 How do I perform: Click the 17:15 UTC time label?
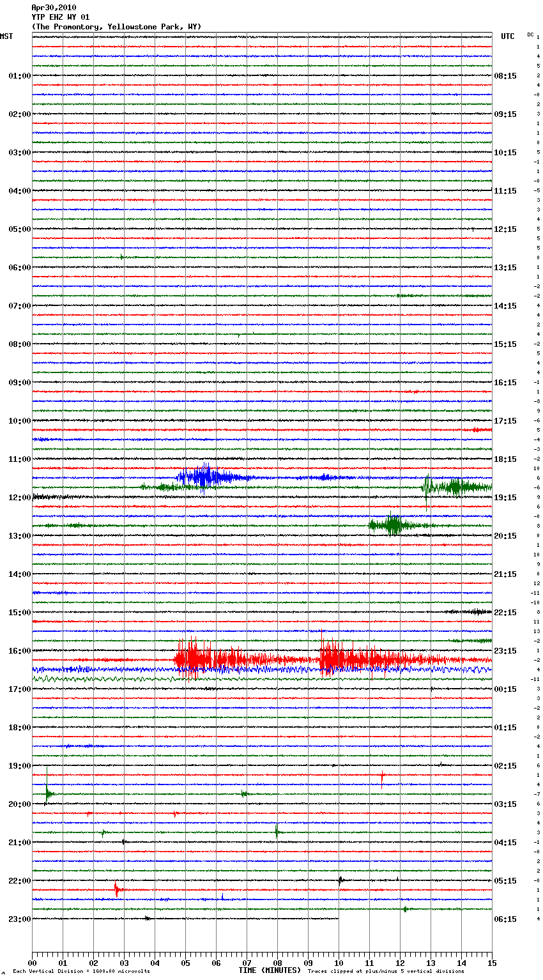point(505,421)
